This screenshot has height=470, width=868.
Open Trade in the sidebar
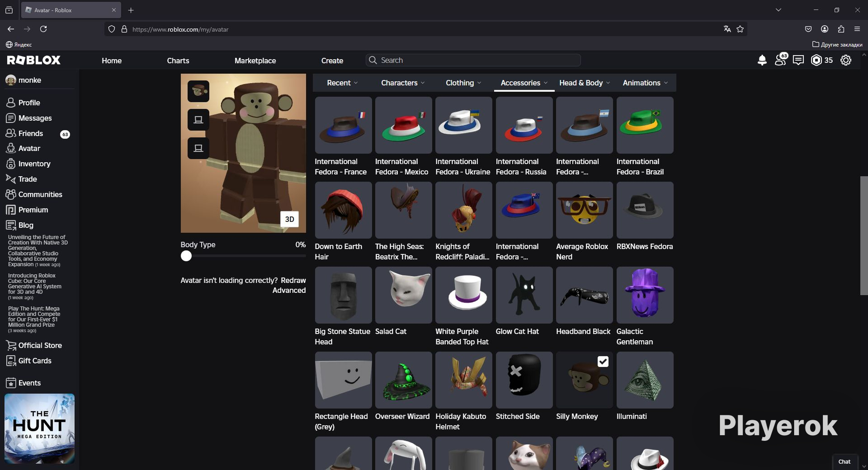point(21,179)
